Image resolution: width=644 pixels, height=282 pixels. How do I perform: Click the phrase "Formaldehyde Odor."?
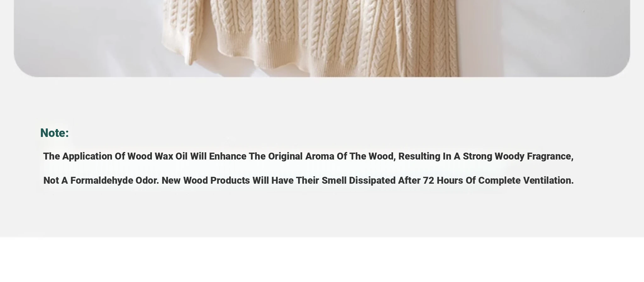coord(114,180)
